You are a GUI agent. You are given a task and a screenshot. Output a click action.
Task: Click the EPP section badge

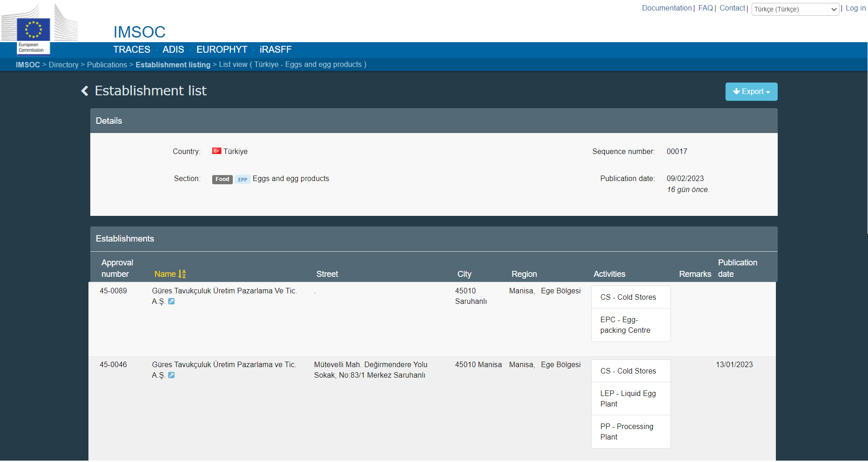pos(242,180)
